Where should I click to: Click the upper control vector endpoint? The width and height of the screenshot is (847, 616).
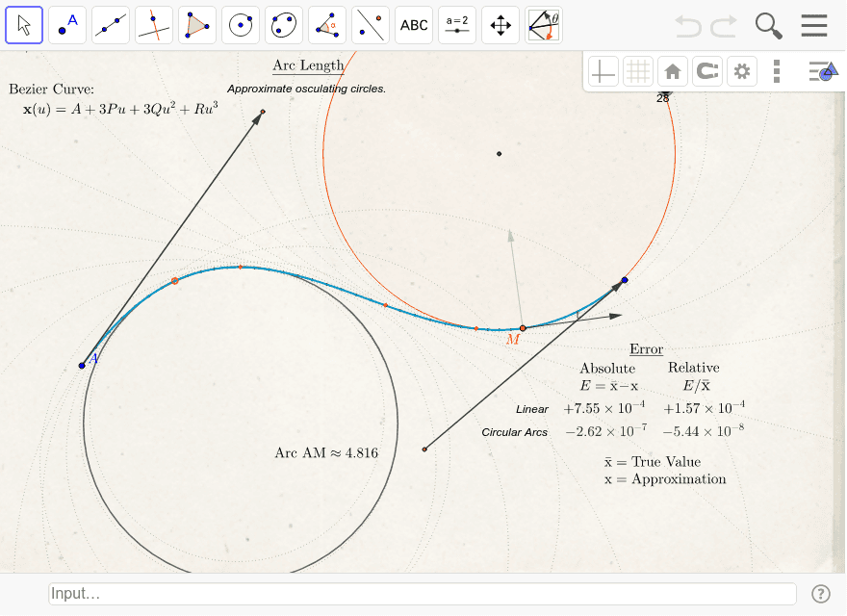pos(263,112)
